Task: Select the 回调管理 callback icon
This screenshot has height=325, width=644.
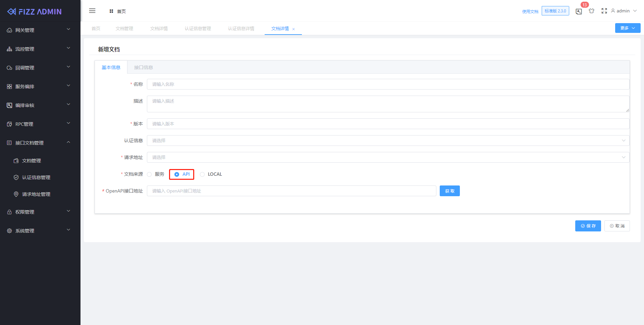Action: tap(9, 67)
